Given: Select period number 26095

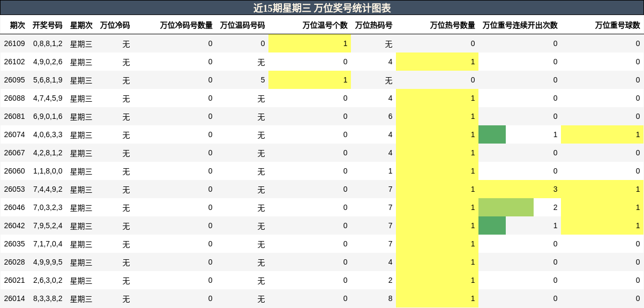Looking at the screenshot, I should tap(14, 80).
